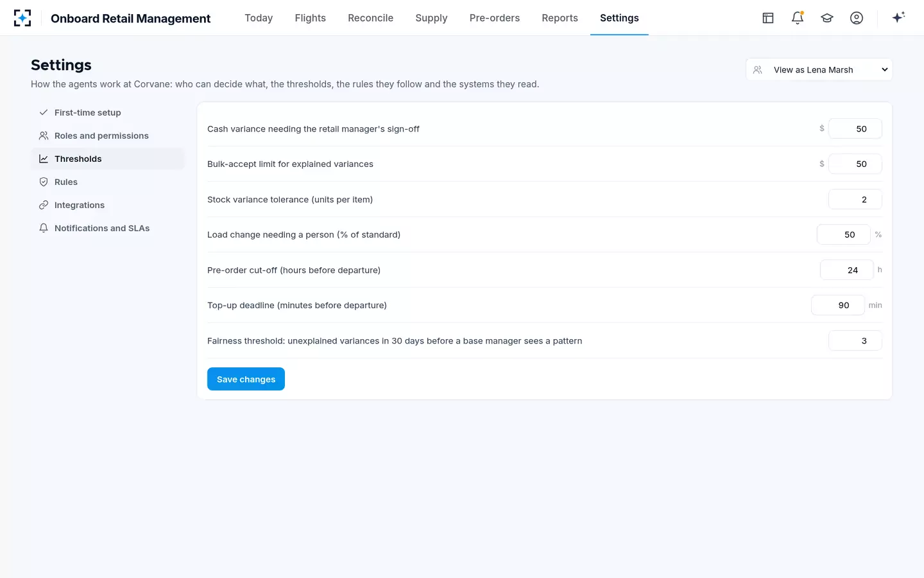Click the 'Bulk-accept limit for explained variances' label

tap(290, 164)
